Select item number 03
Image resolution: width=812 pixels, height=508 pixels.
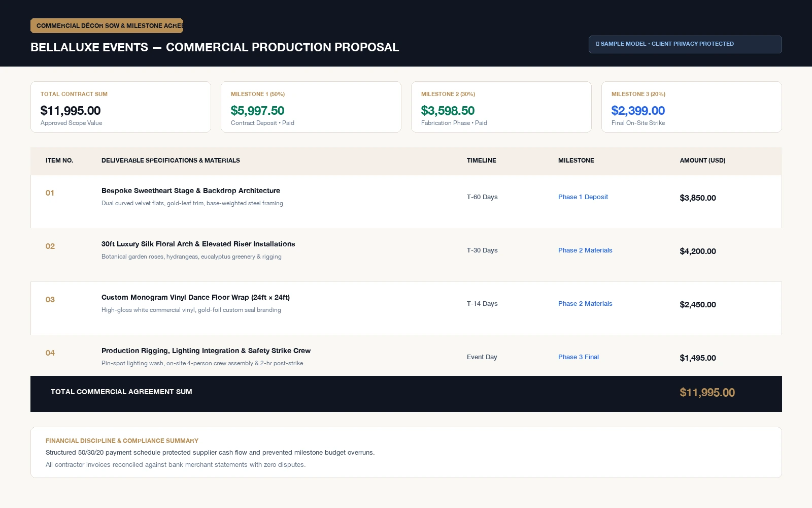[50, 300]
